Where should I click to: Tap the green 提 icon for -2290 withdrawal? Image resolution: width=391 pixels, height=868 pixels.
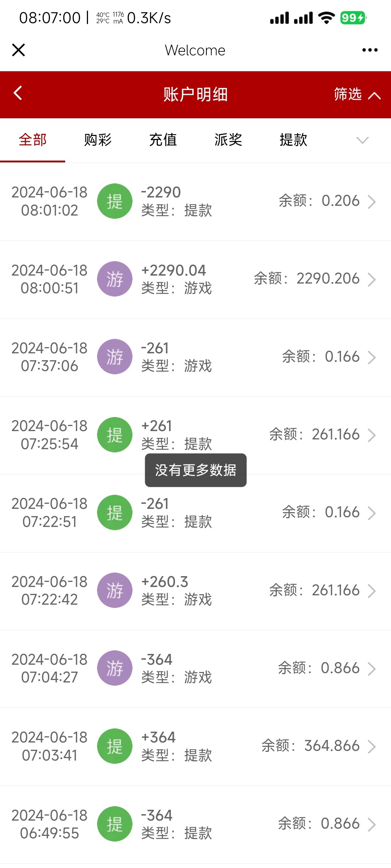[x=115, y=201]
